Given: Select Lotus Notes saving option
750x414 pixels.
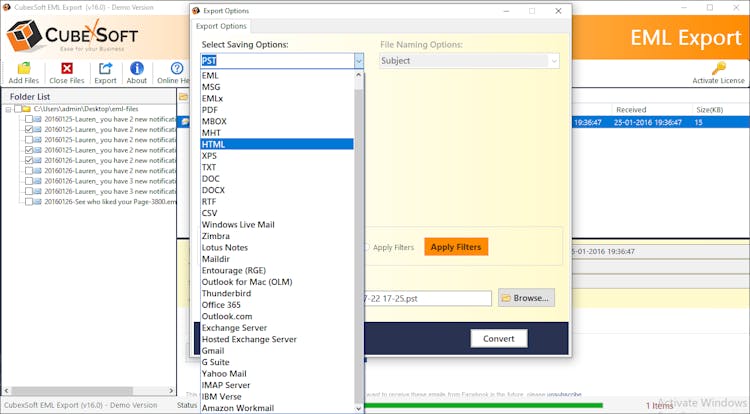Looking at the screenshot, I should [x=277, y=248].
